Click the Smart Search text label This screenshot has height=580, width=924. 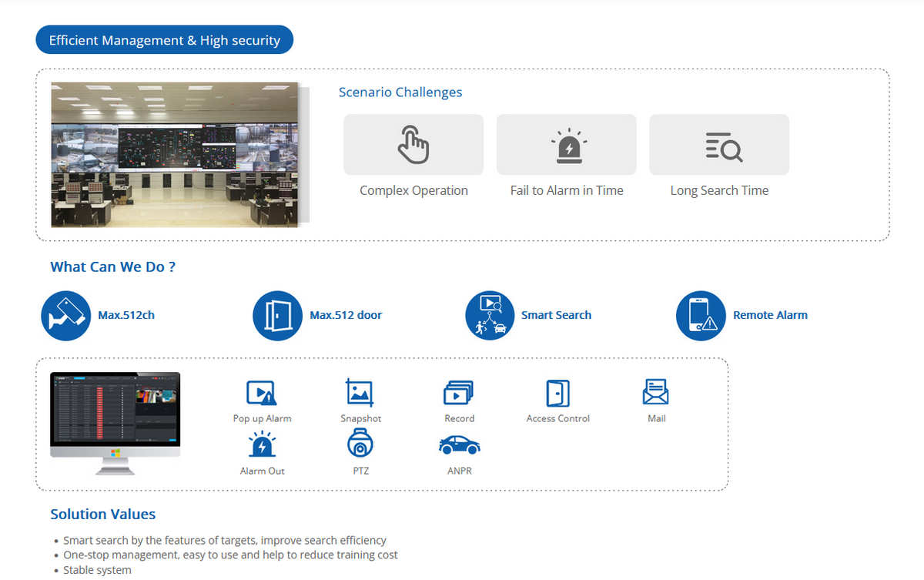point(556,315)
